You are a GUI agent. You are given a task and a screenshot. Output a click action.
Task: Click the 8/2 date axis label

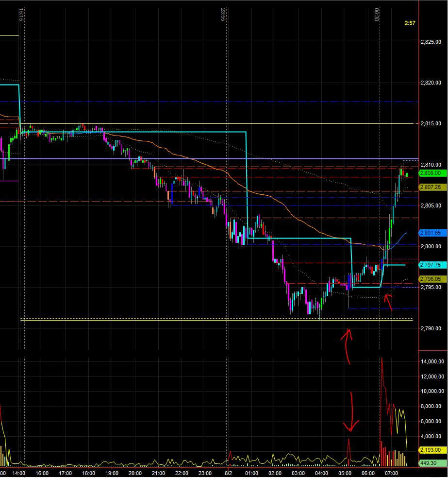[229, 474]
